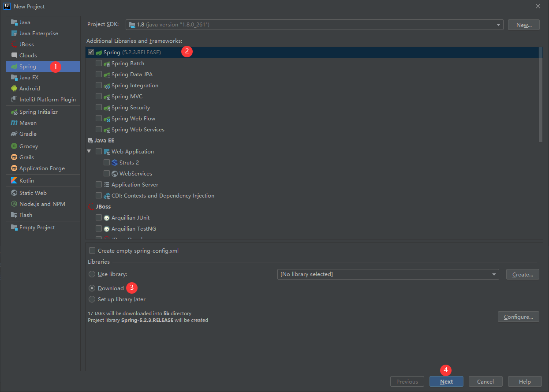Click the Spring Batch framework icon
The width and height of the screenshot is (549, 392).
(x=107, y=63)
